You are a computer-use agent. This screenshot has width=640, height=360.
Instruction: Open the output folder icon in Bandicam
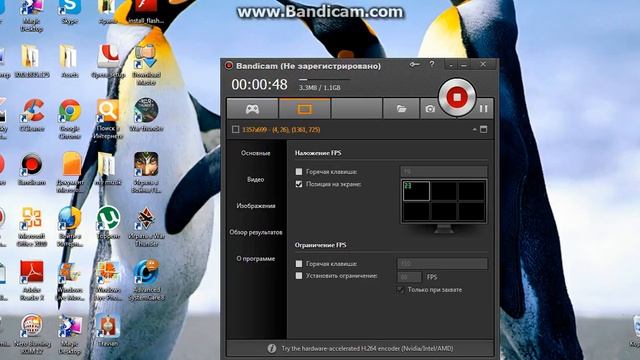coord(401,109)
